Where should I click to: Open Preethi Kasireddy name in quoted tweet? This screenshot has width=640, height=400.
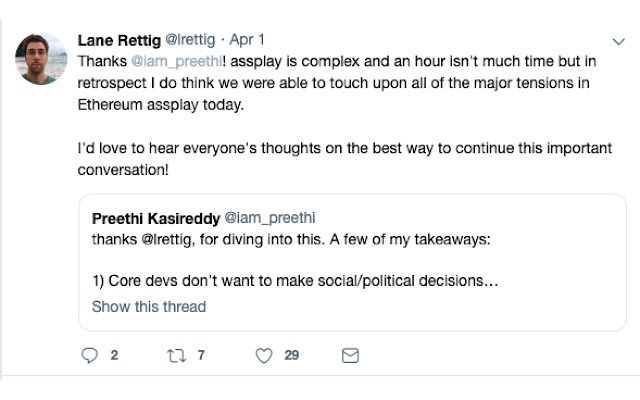[156, 218]
